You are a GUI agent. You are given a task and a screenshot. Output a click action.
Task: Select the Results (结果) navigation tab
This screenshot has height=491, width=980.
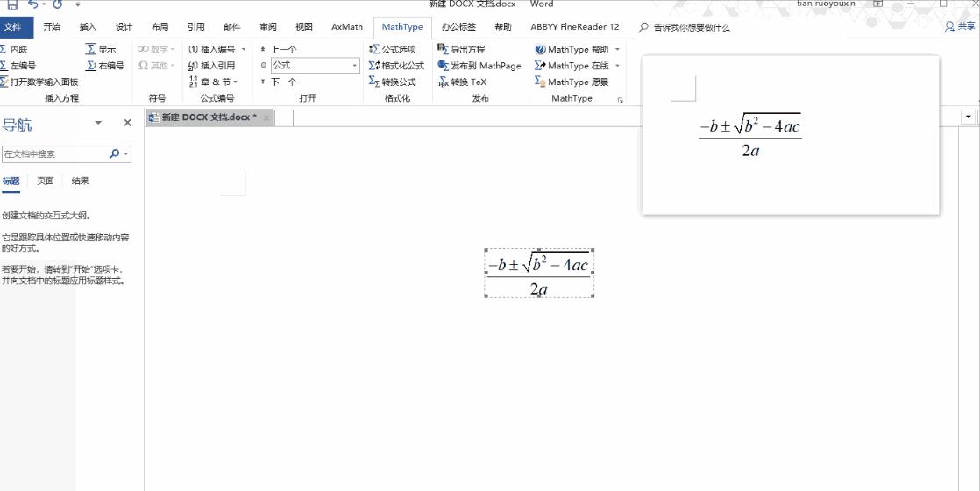80,181
